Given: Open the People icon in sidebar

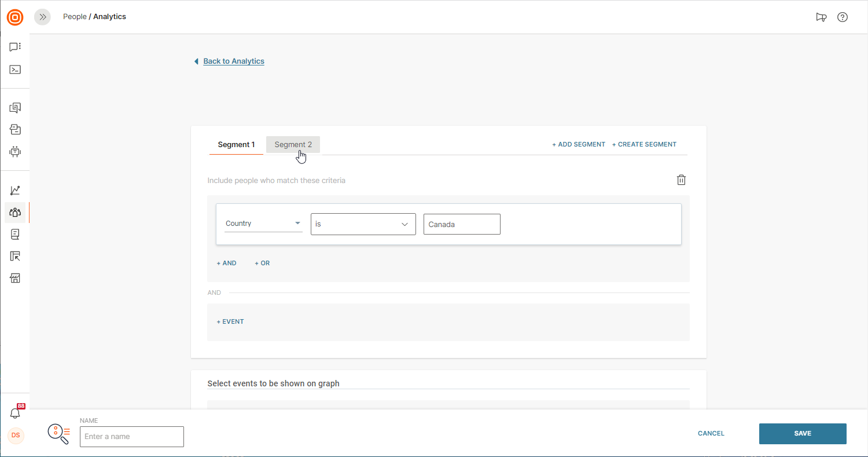Looking at the screenshot, I should pos(15,213).
